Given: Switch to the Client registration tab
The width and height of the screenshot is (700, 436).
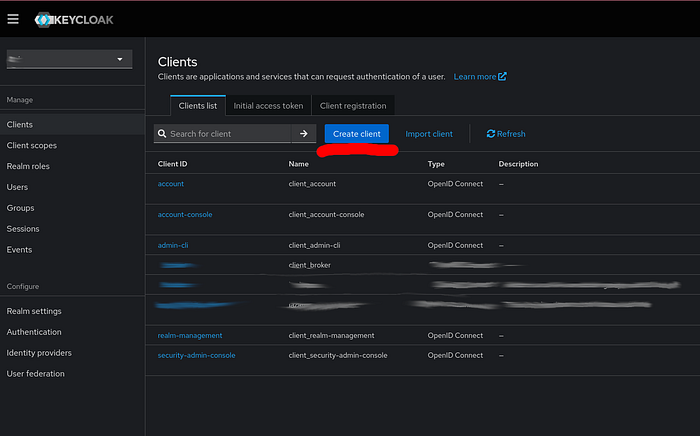Looking at the screenshot, I should (x=353, y=106).
